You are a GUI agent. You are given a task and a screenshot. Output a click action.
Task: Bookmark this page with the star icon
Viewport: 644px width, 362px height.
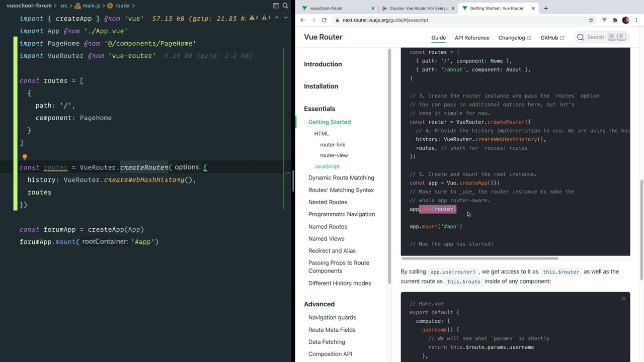click(x=591, y=20)
